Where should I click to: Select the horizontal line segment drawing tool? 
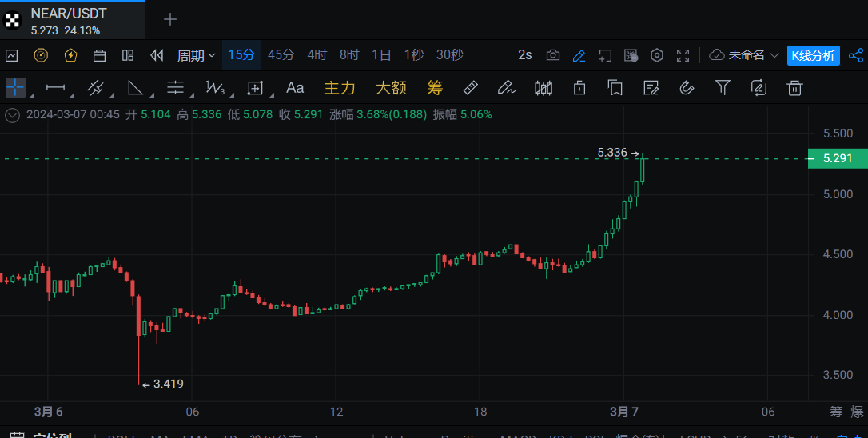(56, 87)
